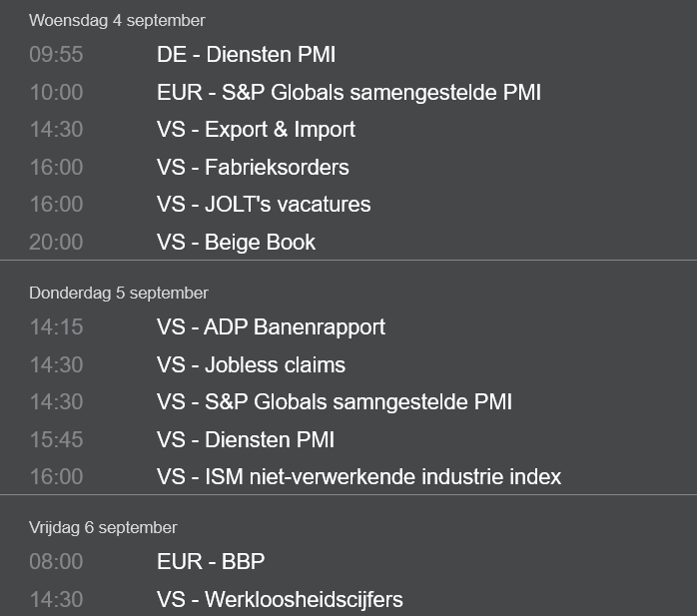Click VS - Diensten PMI at 15:45

[x=246, y=439]
